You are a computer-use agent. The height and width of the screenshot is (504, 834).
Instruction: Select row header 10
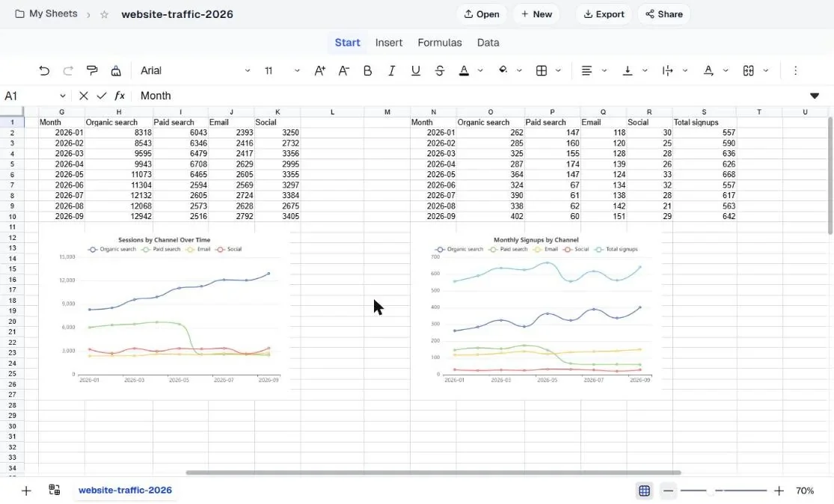coord(12,216)
